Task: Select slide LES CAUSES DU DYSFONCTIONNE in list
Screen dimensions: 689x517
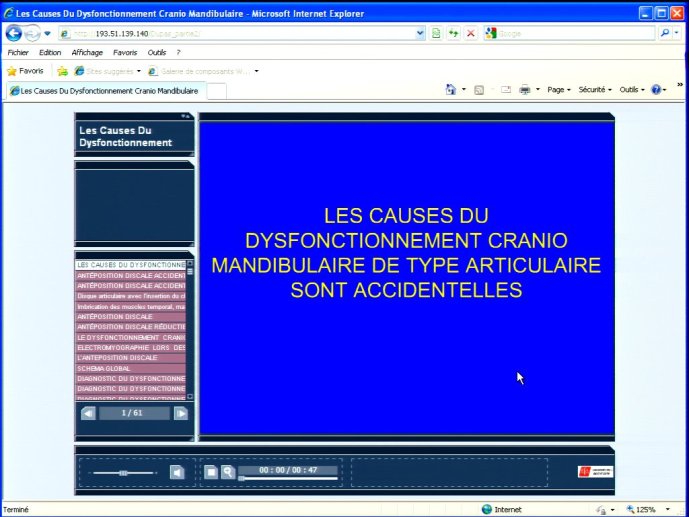Action: [131, 265]
